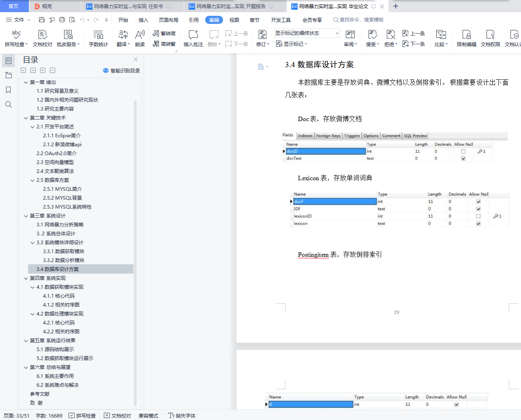Reject the tracked change
Image resolution: width=521 pixels, height=420 pixels.
(390, 38)
